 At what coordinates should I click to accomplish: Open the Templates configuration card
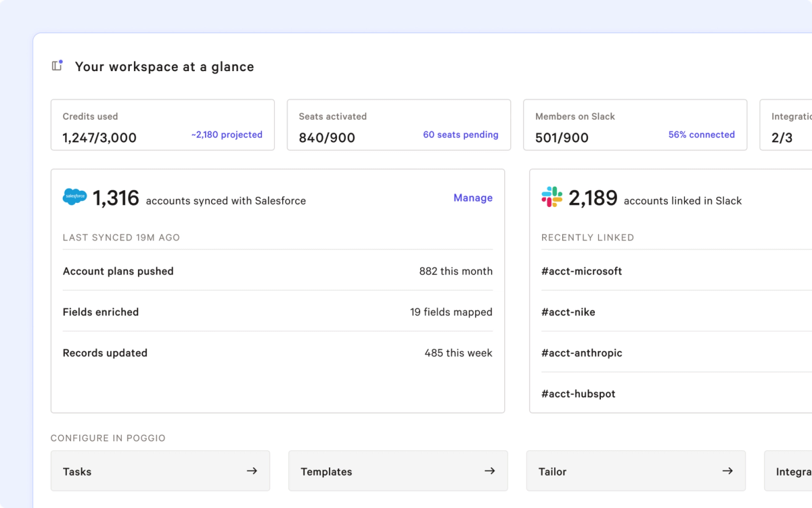398,471
